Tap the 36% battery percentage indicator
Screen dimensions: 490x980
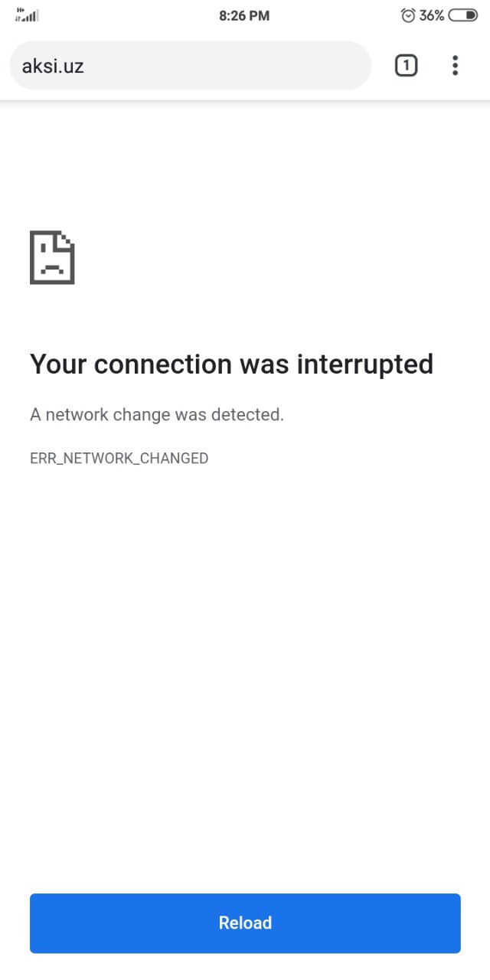(432, 15)
